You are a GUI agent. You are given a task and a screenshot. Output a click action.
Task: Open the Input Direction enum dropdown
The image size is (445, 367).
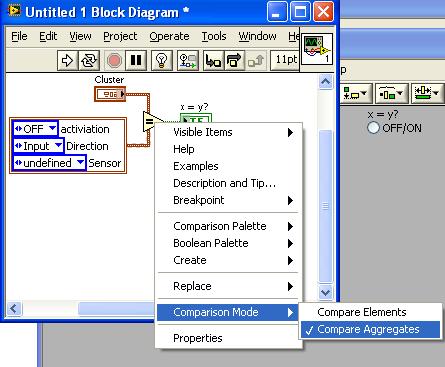click(58, 145)
